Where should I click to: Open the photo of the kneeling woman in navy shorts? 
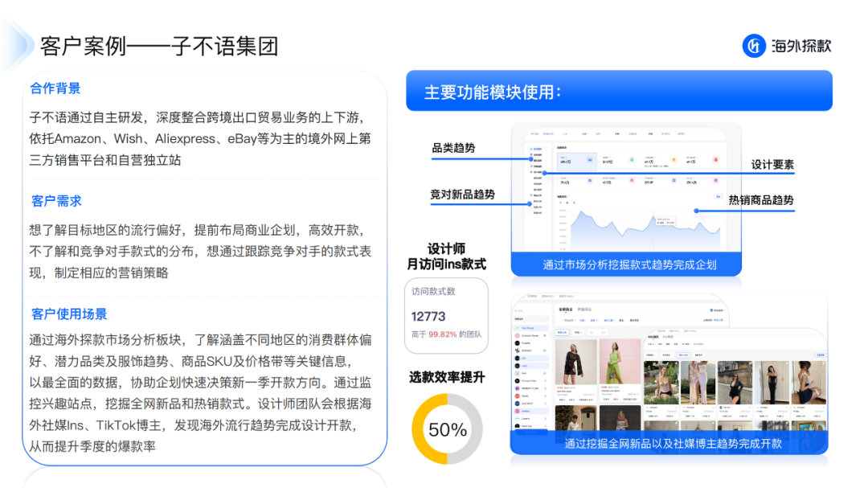tap(809, 383)
